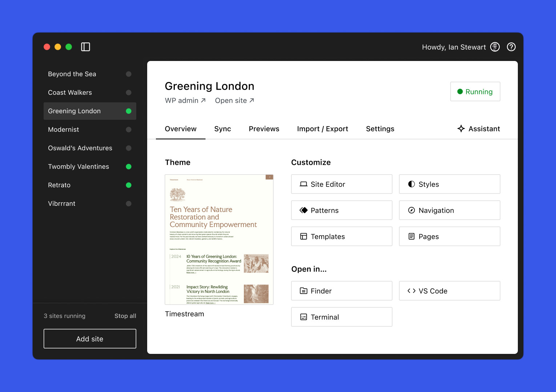The width and height of the screenshot is (556, 392).
Task: Start Modernist via its status dot
Action: tap(129, 130)
